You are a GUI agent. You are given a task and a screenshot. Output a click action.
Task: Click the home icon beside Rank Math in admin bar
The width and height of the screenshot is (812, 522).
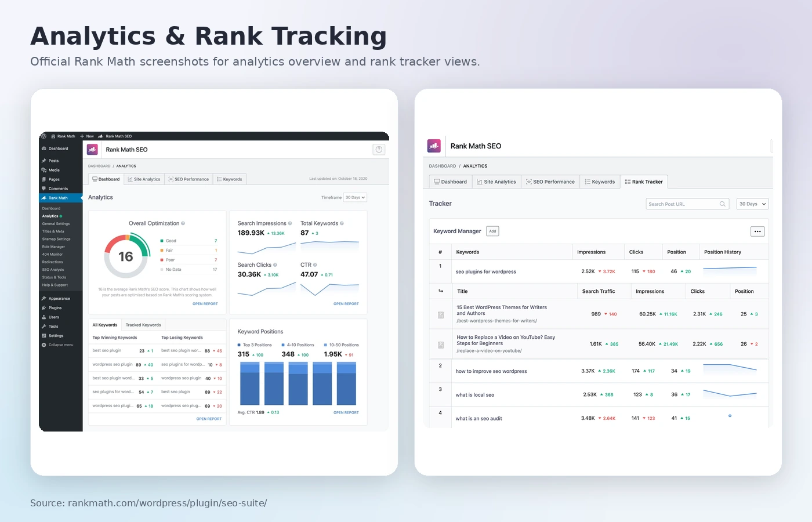[x=53, y=136]
